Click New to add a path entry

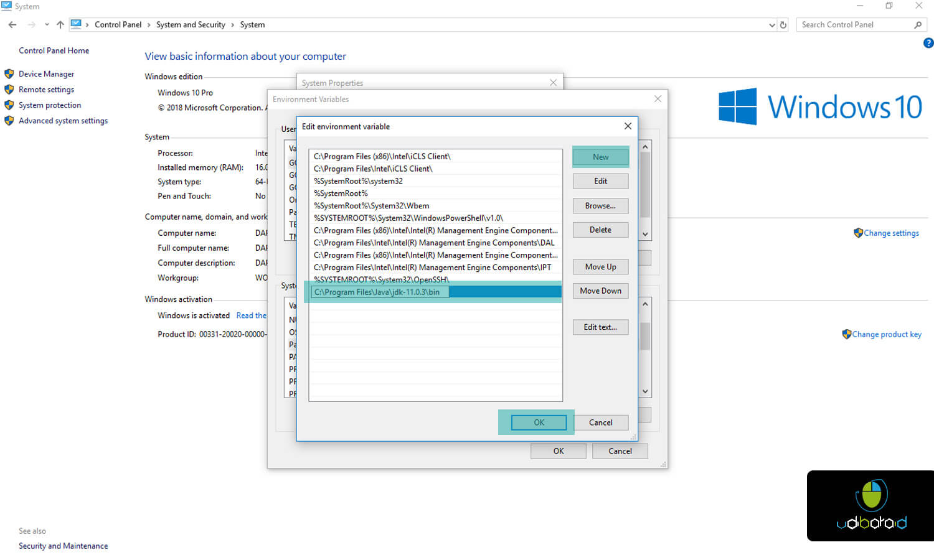pos(600,157)
